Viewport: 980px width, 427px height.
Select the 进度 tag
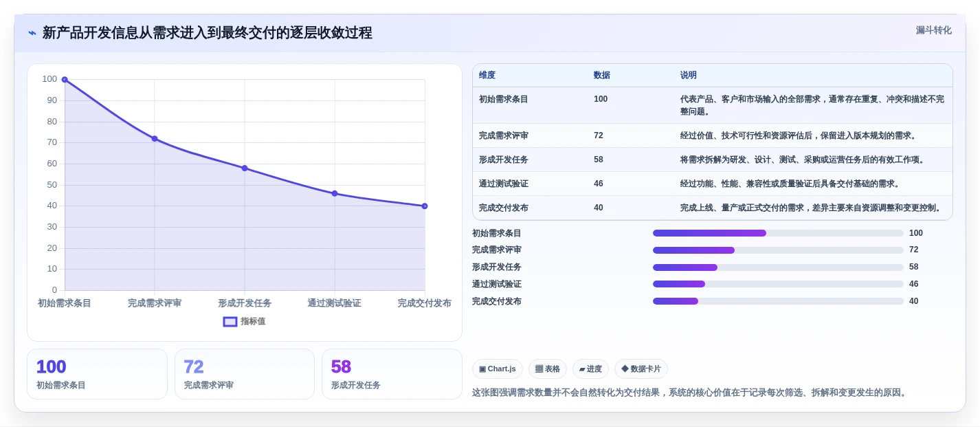click(590, 369)
